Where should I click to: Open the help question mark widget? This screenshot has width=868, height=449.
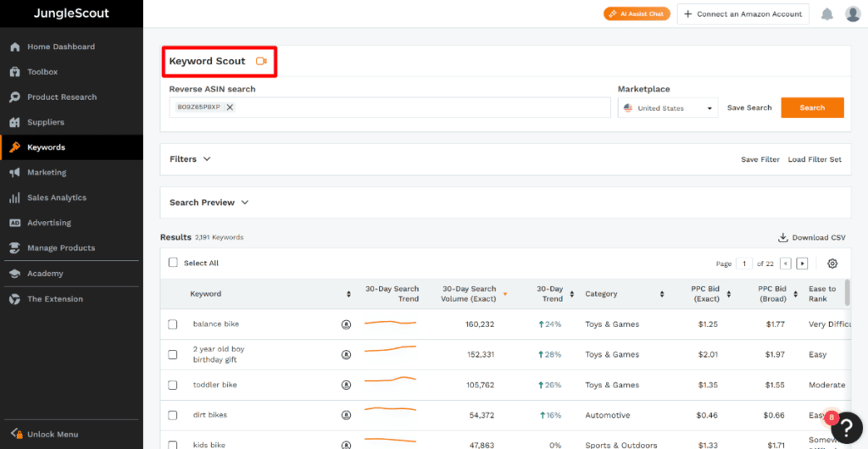click(848, 428)
